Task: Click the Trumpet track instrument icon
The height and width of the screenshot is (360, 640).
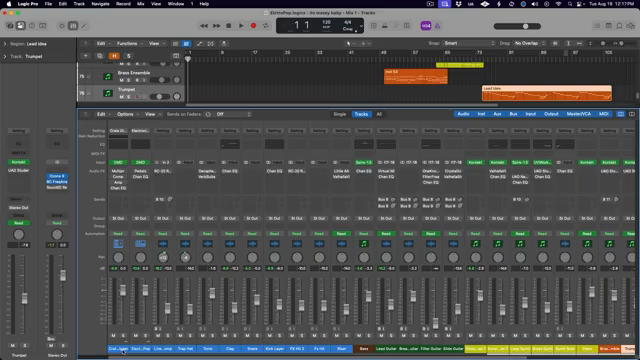Action: [108, 93]
